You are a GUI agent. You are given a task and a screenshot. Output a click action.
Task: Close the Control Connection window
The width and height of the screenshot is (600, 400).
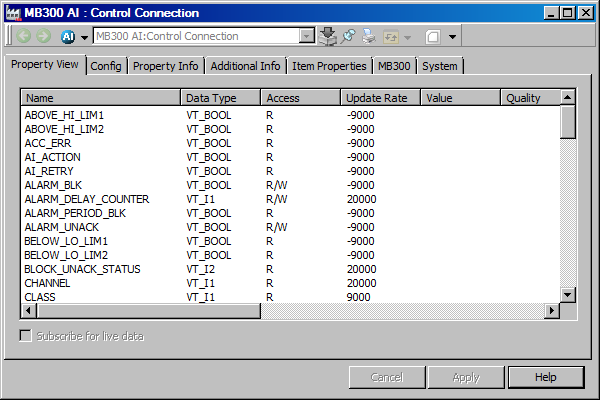[586, 13]
